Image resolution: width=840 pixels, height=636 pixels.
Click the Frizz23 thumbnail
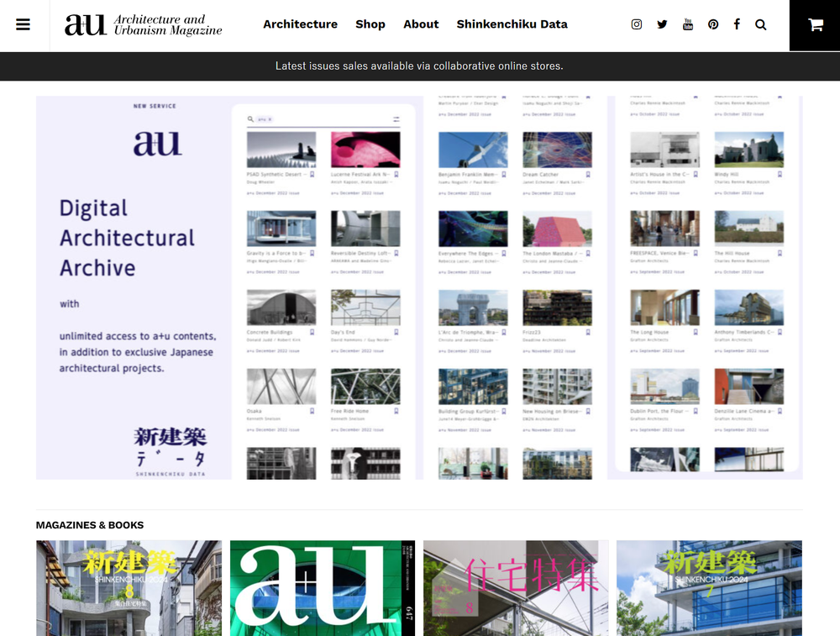pos(557,307)
